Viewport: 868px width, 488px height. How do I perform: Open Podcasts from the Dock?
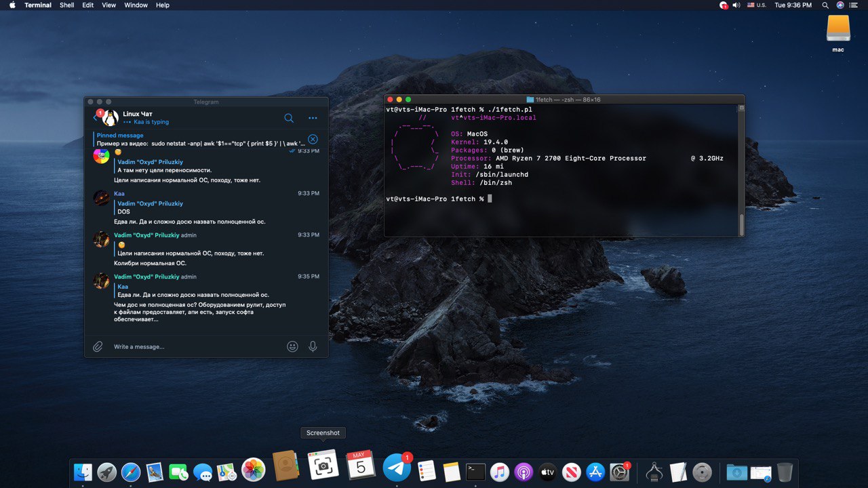click(x=524, y=472)
